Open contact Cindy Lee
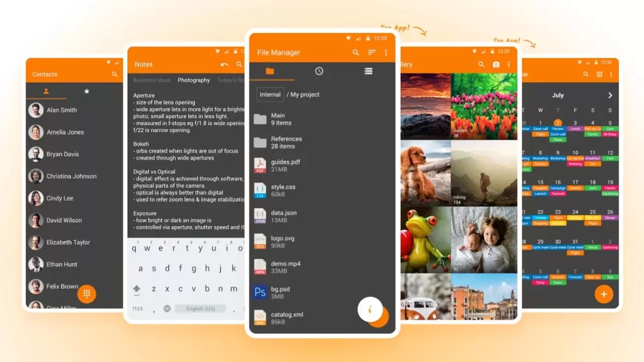 [74, 198]
